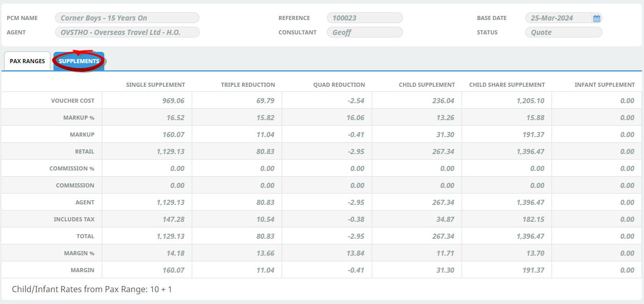Click Triple Reduction margin % value 13.66

pyautogui.click(x=265, y=253)
